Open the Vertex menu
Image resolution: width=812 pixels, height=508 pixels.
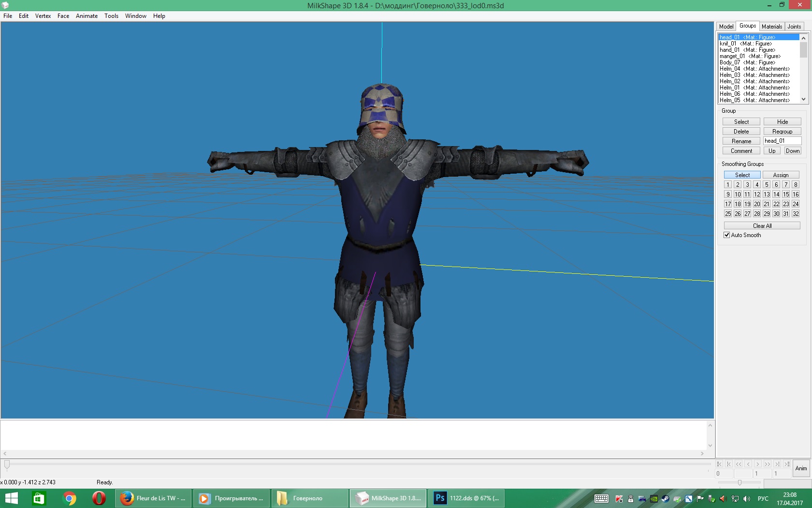click(43, 16)
